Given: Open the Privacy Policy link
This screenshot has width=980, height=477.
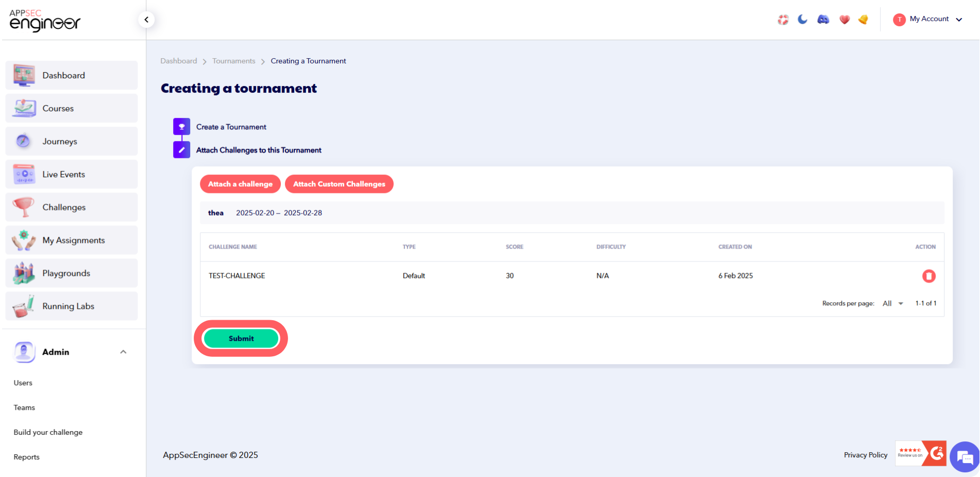Looking at the screenshot, I should 865,455.
